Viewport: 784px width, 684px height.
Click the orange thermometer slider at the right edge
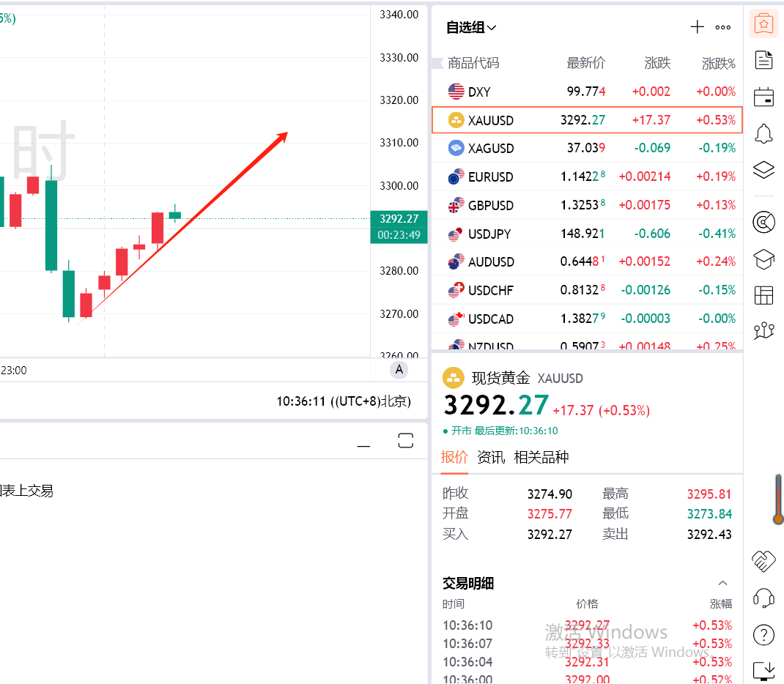[x=778, y=499]
